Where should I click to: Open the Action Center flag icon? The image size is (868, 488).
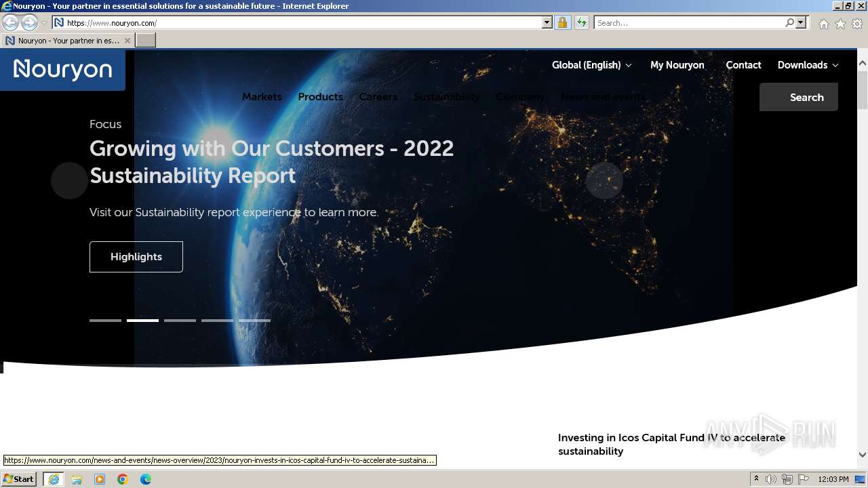pyautogui.click(x=804, y=479)
